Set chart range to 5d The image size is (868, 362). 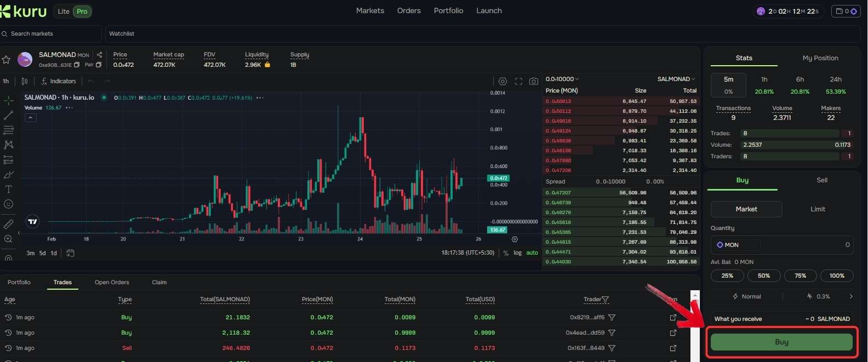click(x=42, y=253)
